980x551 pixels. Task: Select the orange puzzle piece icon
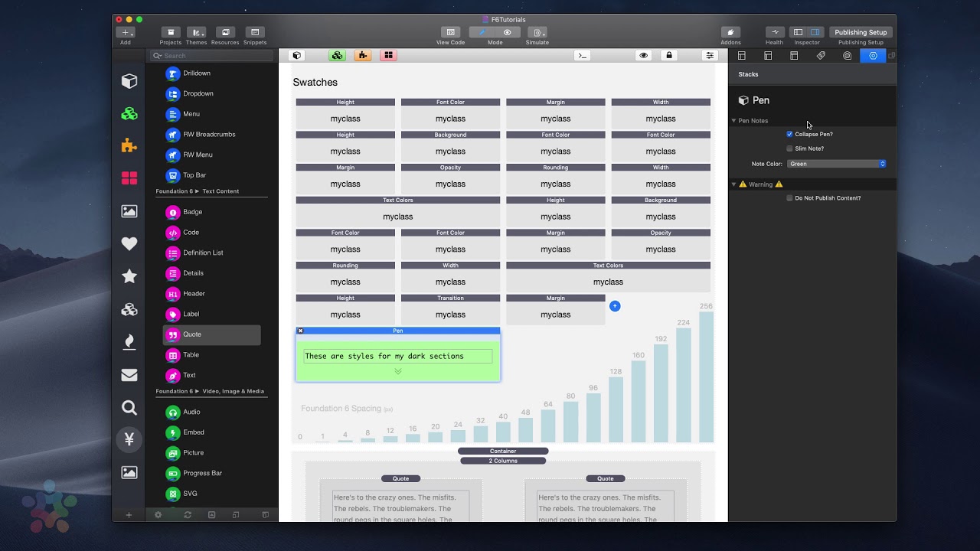click(129, 145)
